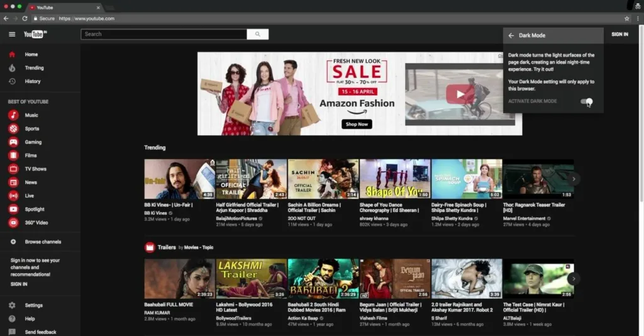Click the Browse channels link
The image size is (644, 336).
43,242
